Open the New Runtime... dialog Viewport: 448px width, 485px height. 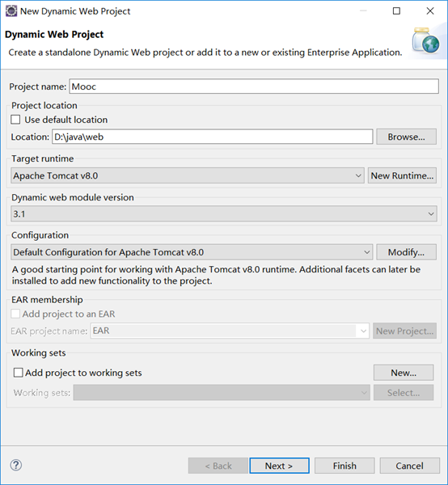tap(402, 175)
